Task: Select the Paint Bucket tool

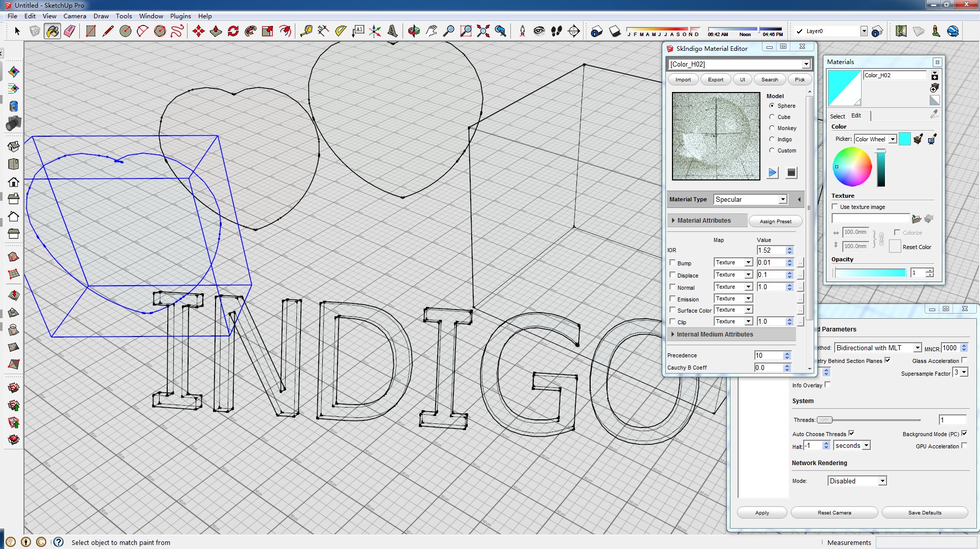Action: point(52,32)
